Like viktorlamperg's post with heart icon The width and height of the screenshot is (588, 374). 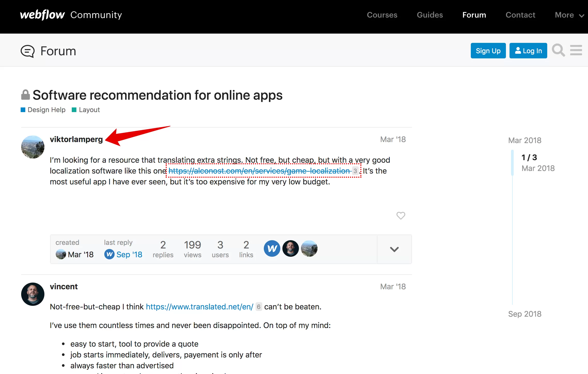click(x=401, y=215)
